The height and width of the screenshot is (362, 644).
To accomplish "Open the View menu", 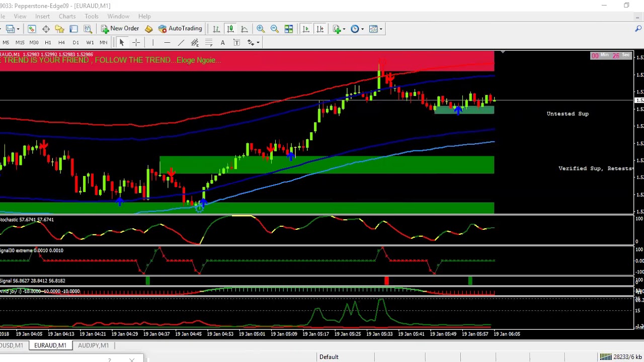I will [20, 17].
